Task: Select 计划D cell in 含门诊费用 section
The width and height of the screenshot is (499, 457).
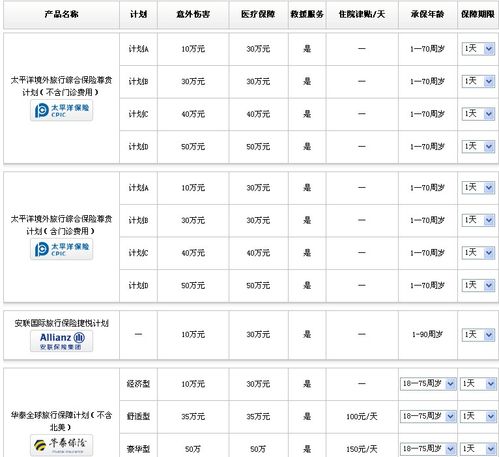Action: tap(138, 285)
